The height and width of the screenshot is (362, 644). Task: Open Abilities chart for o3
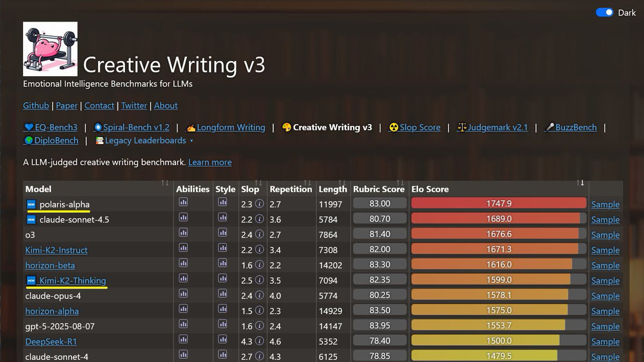(183, 233)
